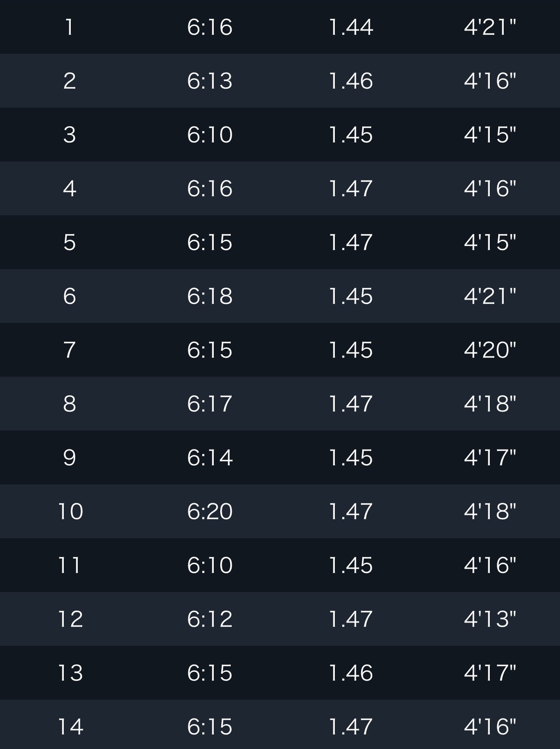Select lap 9 time 6:14
The height and width of the screenshot is (749, 560).
tap(210, 457)
